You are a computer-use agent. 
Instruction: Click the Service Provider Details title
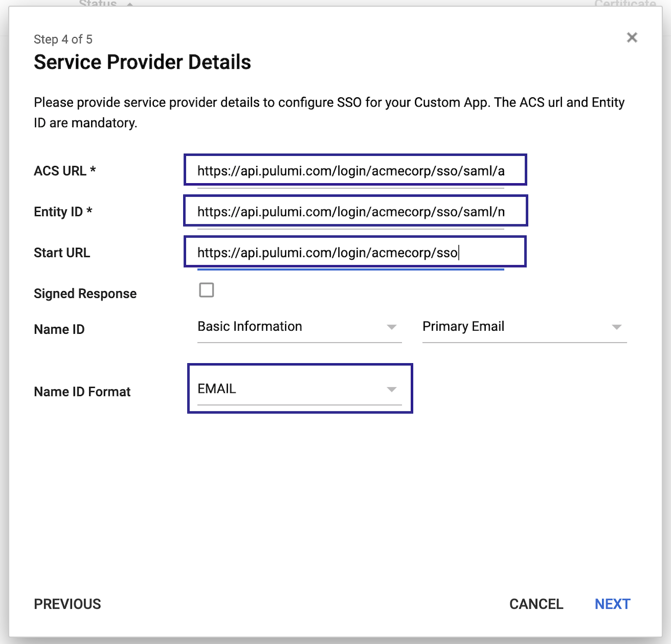[x=143, y=62]
